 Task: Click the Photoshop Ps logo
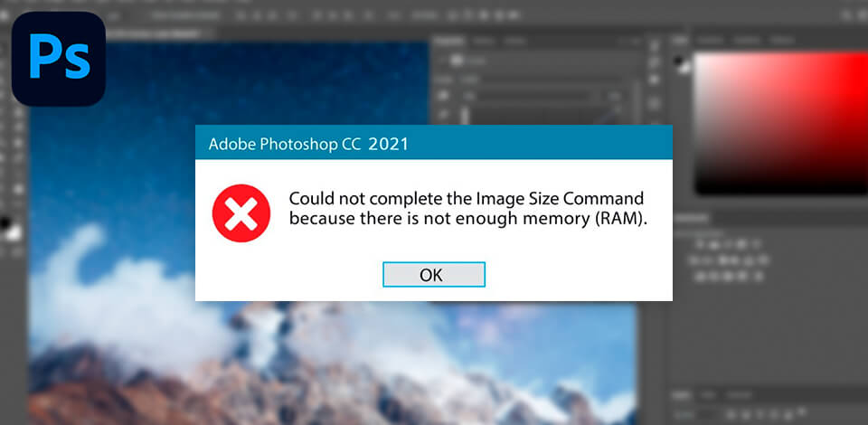coord(59,59)
